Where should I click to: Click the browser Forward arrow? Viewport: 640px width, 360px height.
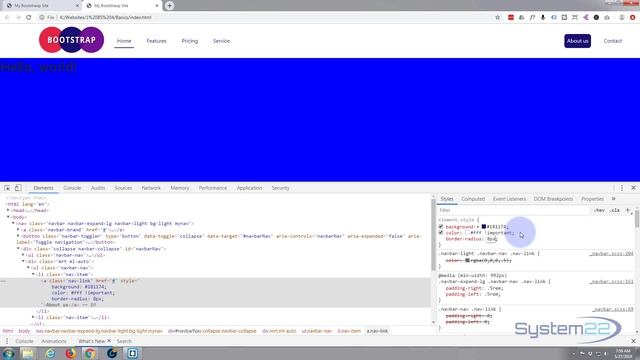pos(18,18)
